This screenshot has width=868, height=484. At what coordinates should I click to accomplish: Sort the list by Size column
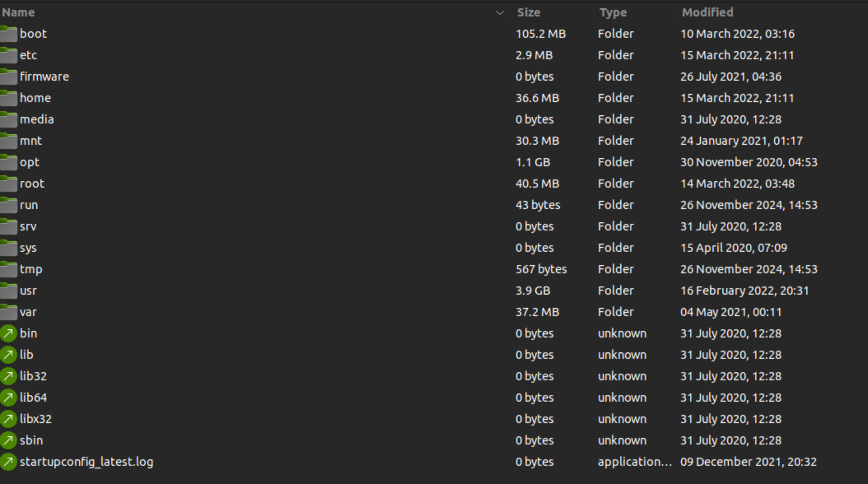pos(529,12)
